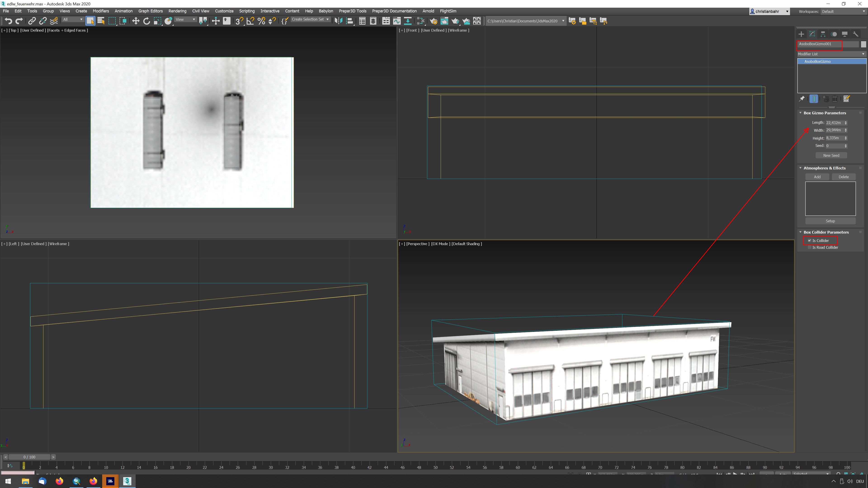
Task: Collapse the Box Gizmo Parameters rollout
Action: click(801, 113)
